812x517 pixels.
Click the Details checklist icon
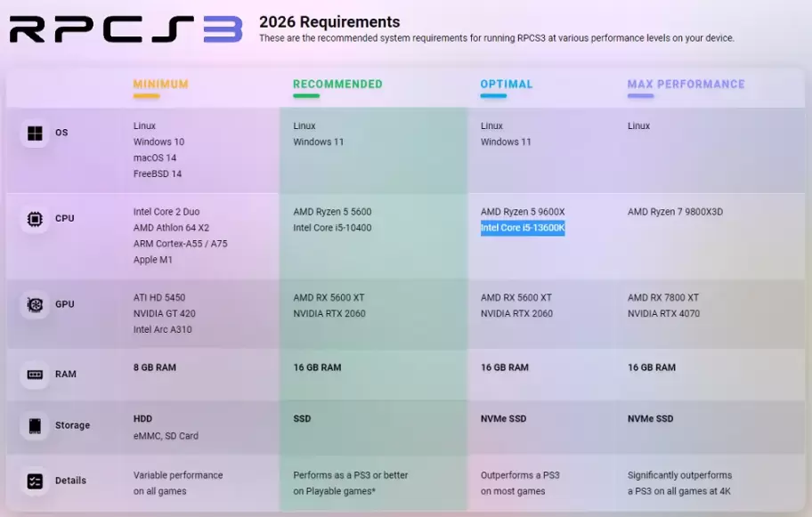pyautogui.click(x=35, y=481)
